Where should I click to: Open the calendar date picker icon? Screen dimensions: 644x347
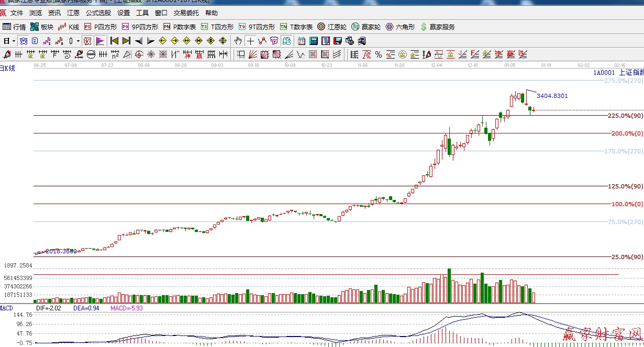302,41
